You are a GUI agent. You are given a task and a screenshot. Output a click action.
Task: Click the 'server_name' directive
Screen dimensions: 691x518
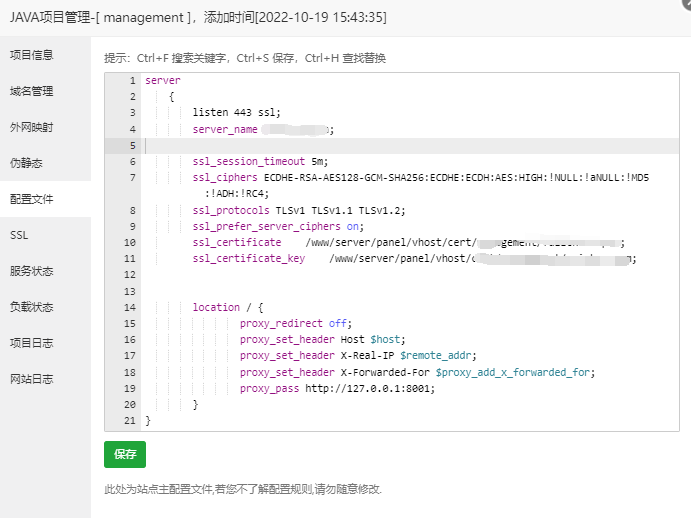225,130
